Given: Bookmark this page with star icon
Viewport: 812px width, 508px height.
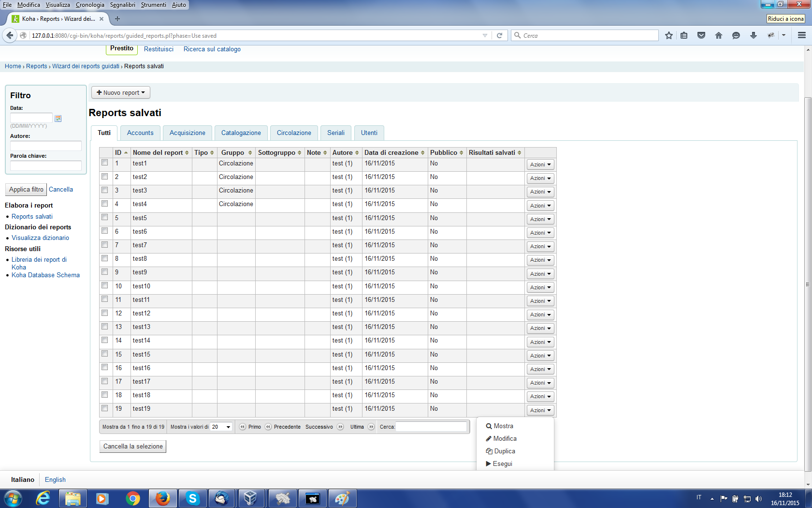Looking at the screenshot, I should (x=668, y=35).
